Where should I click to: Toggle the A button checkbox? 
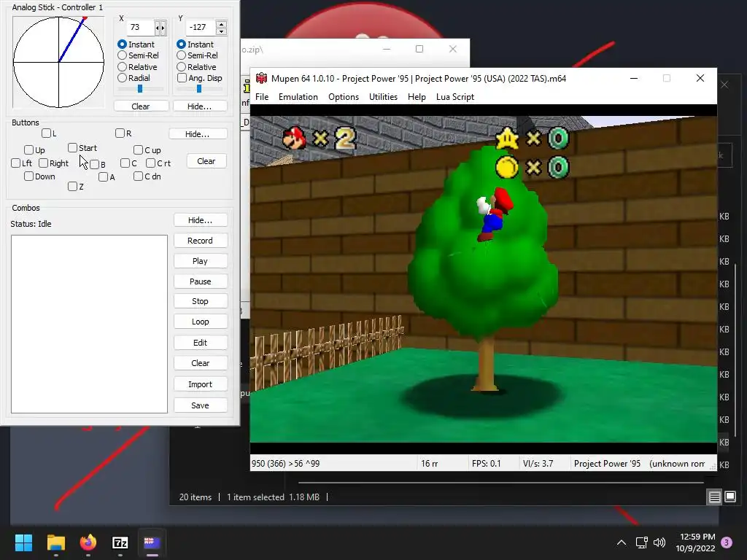coord(104,177)
